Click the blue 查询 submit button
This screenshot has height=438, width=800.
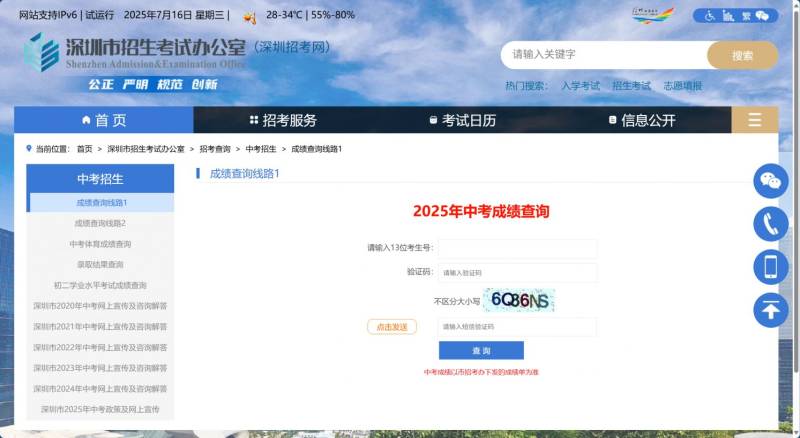coord(481,351)
